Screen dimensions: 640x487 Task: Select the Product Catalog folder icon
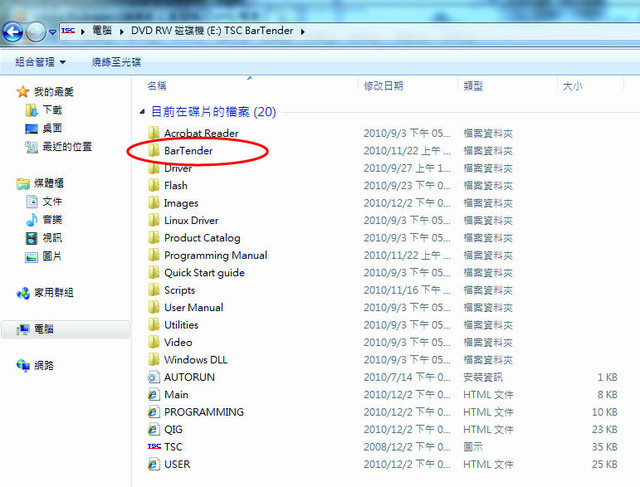pos(154,238)
